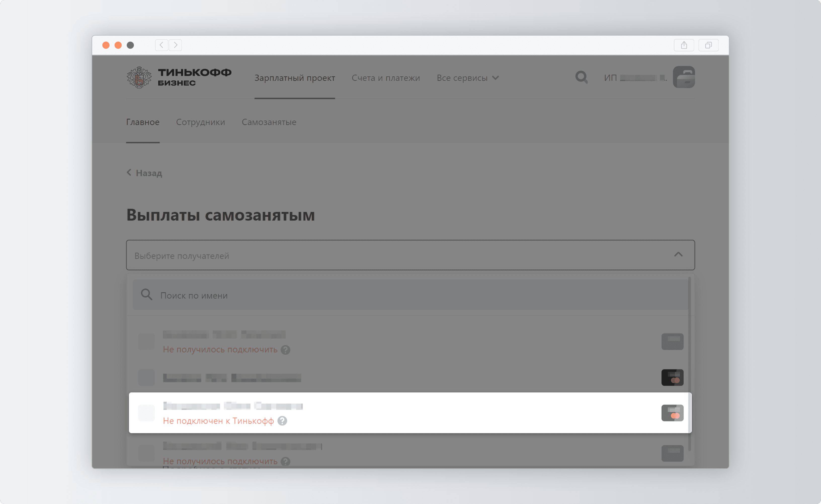Screen dimensions: 821x504
Task: Click Не подключен к Тинькофф link on highlighted row
Action: point(218,421)
